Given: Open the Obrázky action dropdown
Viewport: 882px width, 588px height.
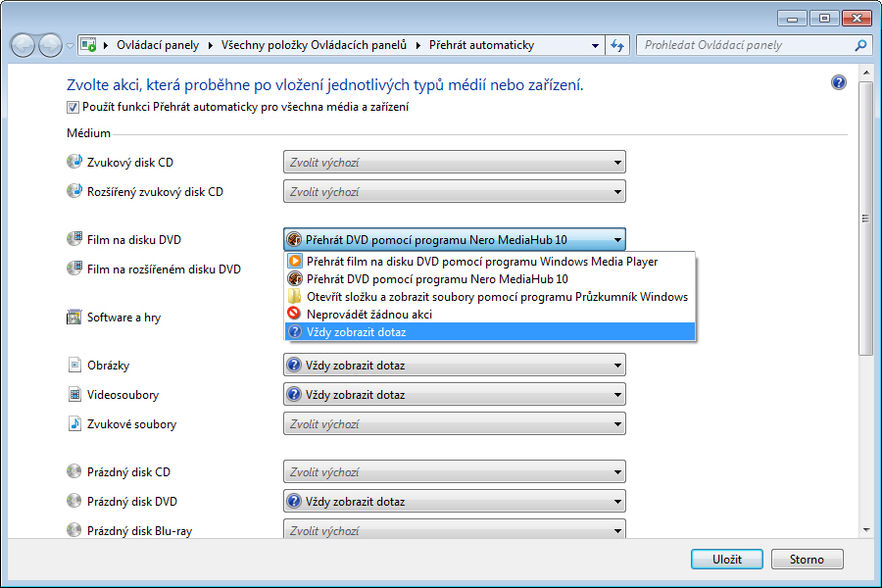Looking at the screenshot, I should 454,366.
